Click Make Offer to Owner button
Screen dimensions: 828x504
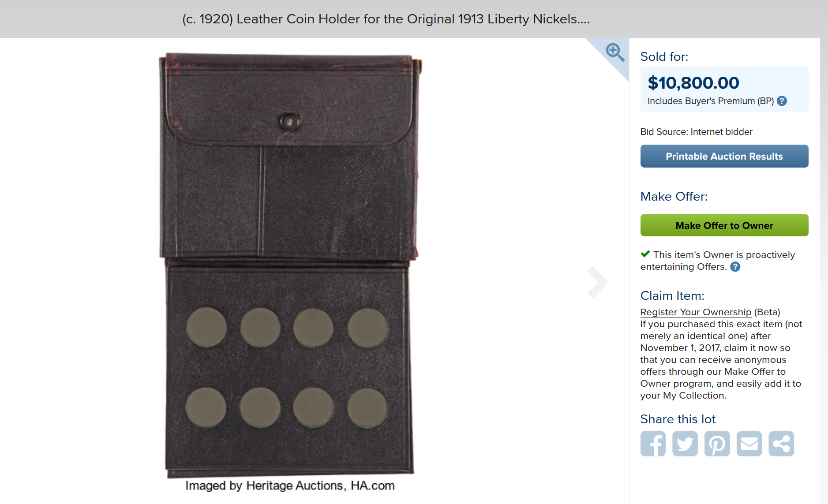(724, 225)
